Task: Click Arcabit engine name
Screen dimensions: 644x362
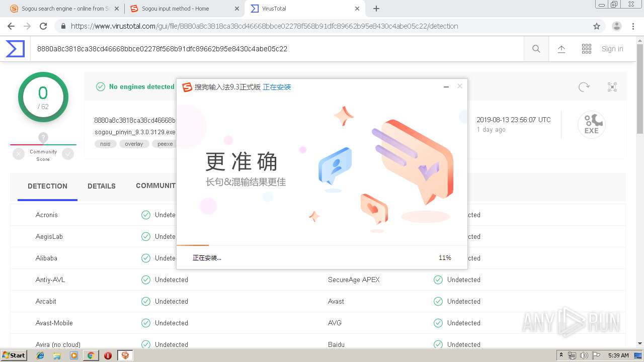Action: coord(46,301)
